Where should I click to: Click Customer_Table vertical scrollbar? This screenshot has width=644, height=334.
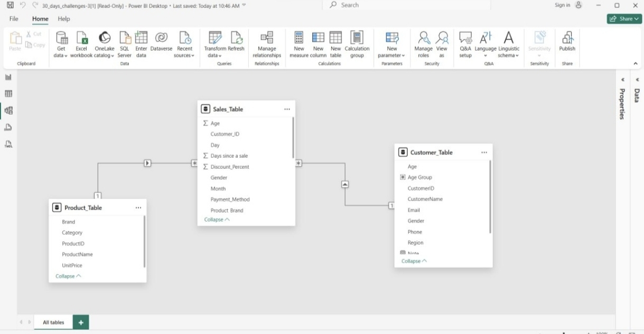tap(490, 197)
